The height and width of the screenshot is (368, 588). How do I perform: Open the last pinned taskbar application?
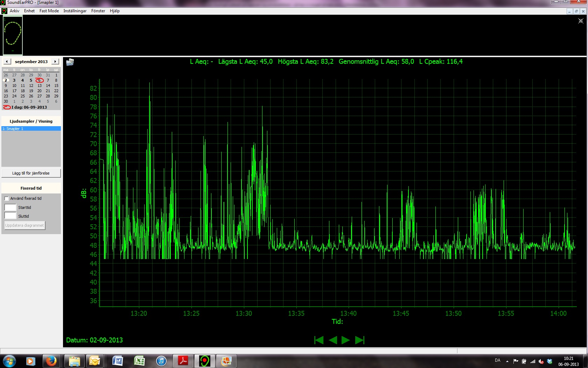[226, 361]
